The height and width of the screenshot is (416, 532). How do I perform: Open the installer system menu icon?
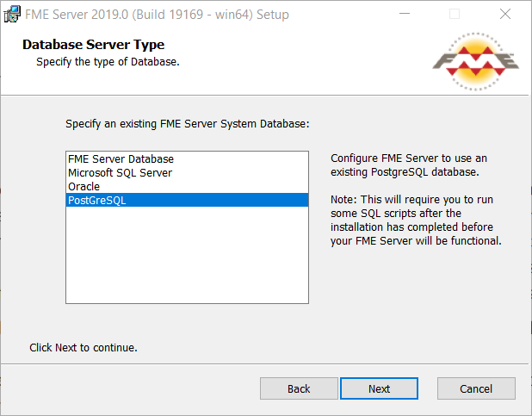pos(12,15)
